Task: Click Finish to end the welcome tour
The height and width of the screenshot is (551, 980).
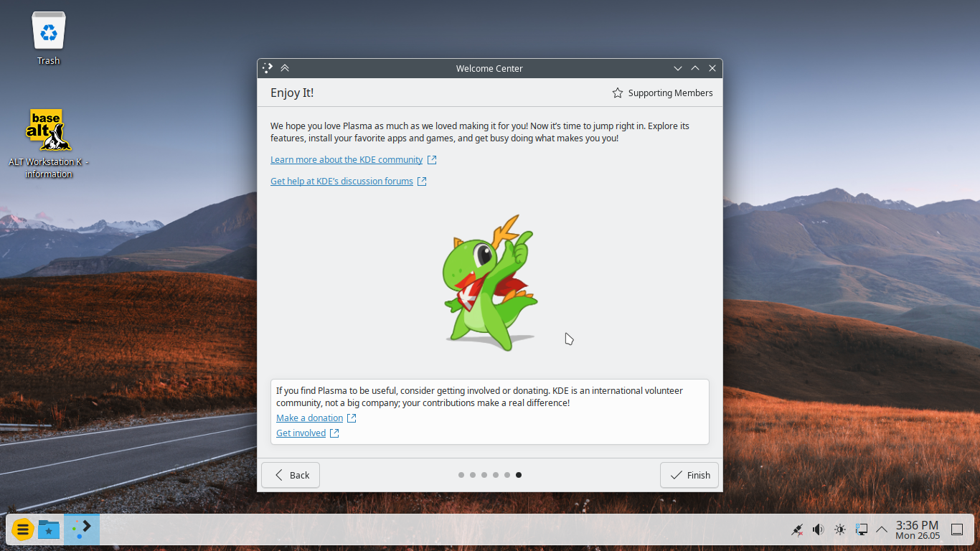Action: pos(689,475)
